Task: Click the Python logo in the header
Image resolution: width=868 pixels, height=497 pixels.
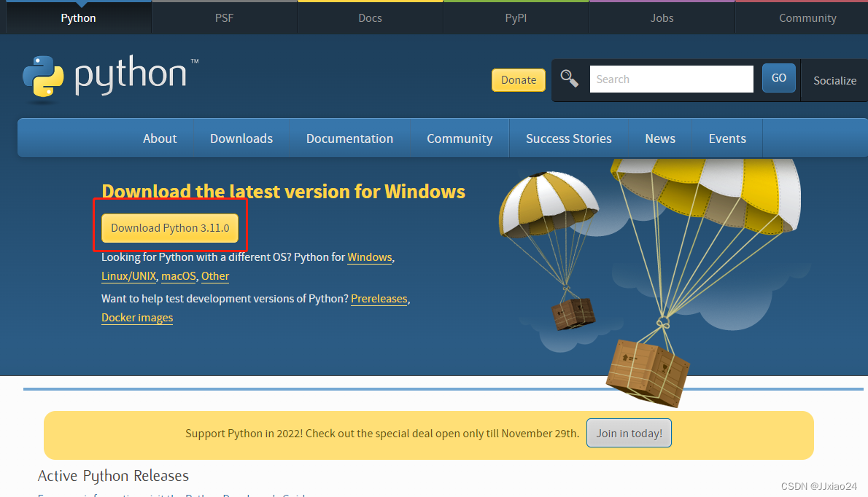Action: (x=110, y=79)
